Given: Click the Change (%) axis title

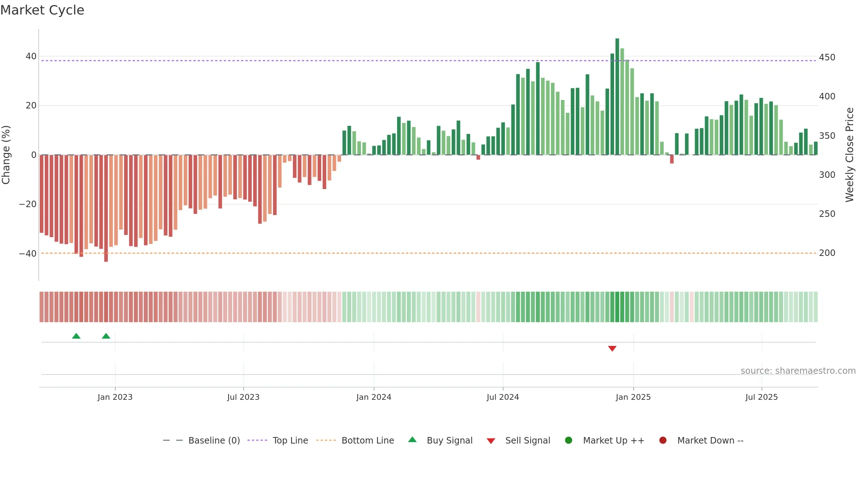Looking at the screenshot, I should click(x=6, y=155).
